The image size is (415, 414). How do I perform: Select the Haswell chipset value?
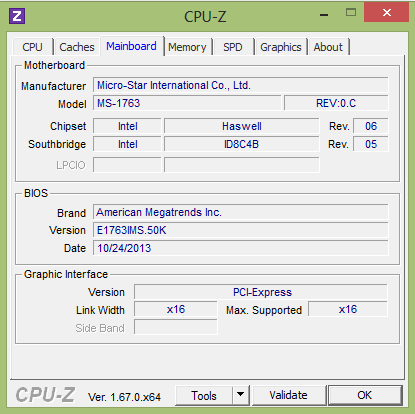click(242, 126)
